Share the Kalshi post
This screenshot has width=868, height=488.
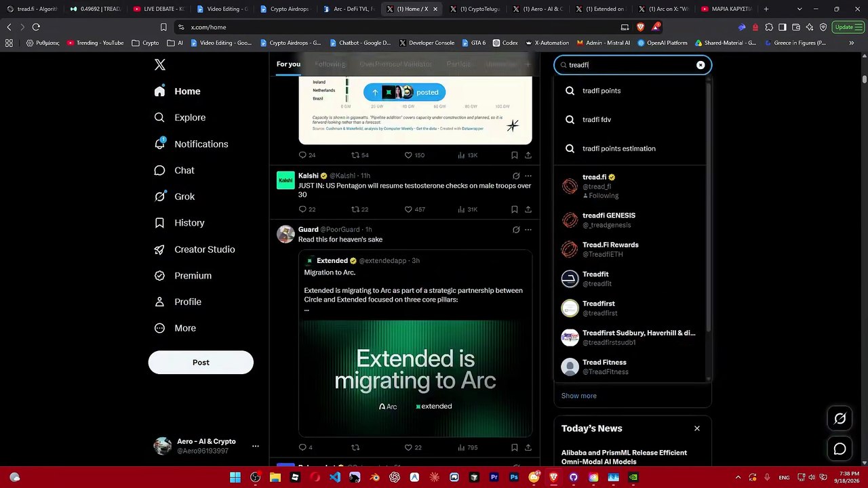coord(528,209)
